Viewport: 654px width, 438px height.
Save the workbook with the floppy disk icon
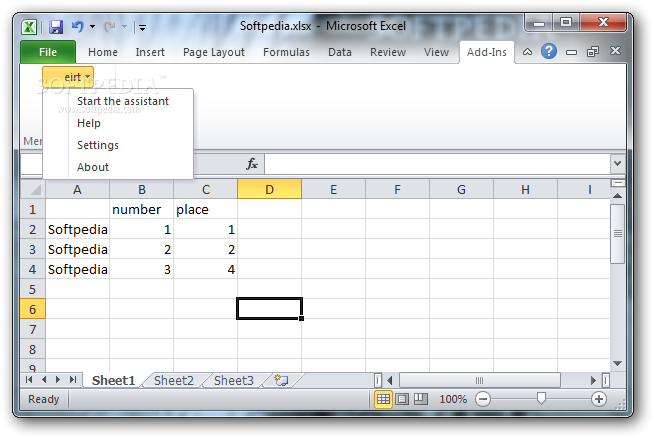tap(56, 27)
